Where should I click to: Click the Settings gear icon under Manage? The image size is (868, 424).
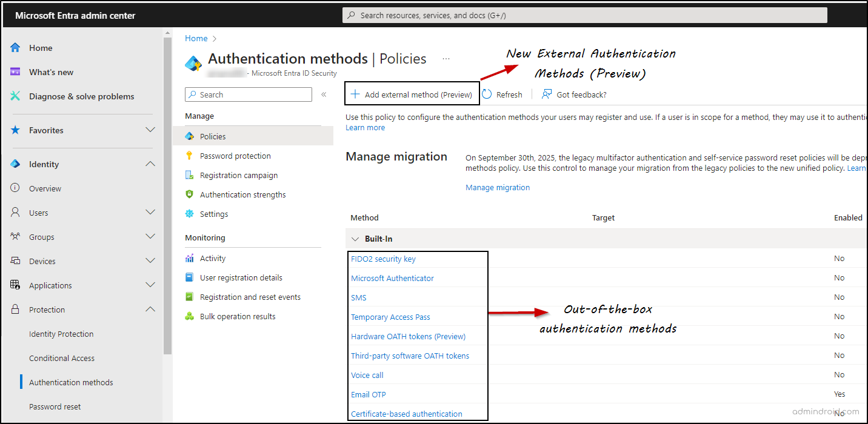(191, 214)
